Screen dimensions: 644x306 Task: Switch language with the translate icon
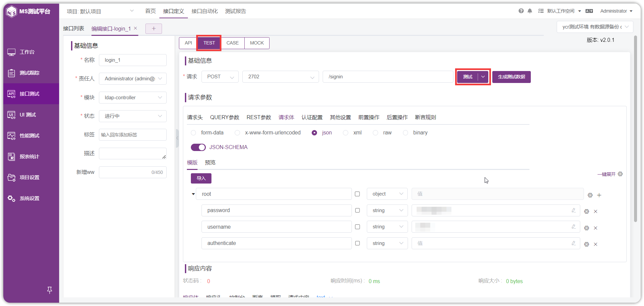(589, 11)
